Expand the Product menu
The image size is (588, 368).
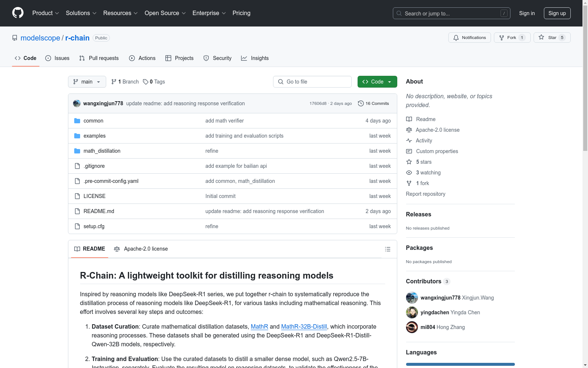[x=46, y=13]
